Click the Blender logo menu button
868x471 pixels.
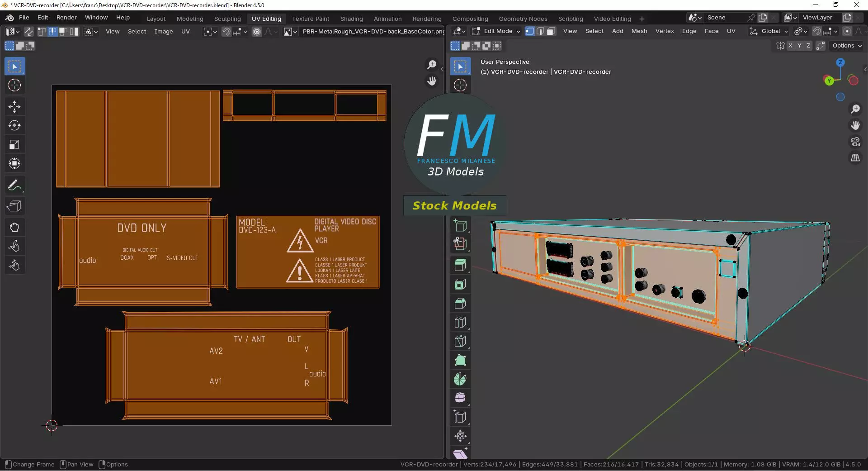(9, 18)
